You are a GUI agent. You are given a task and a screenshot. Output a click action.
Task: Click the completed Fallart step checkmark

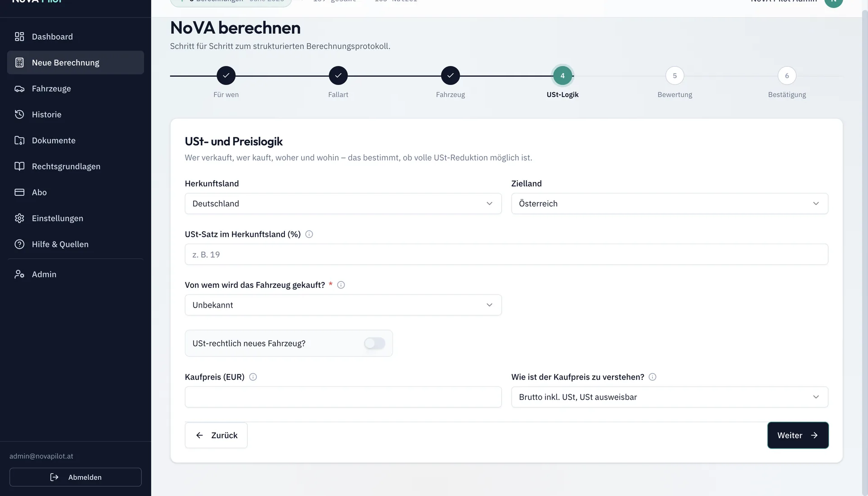(338, 75)
